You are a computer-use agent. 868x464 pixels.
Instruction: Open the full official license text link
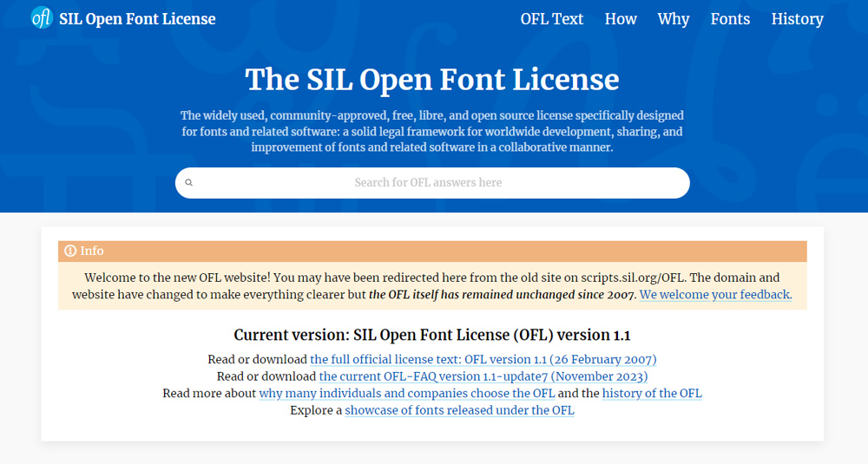pyautogui.click(x=483, y=359)
